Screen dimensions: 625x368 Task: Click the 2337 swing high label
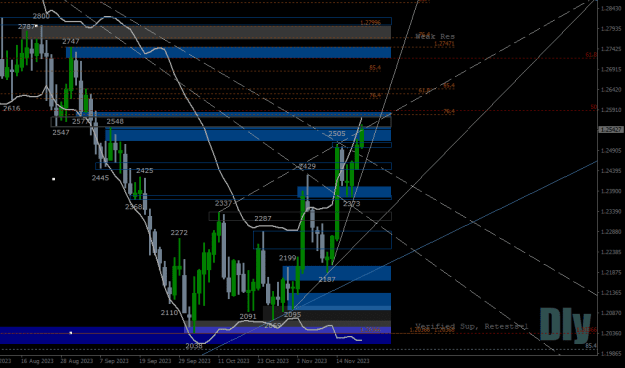click(223, 204)
